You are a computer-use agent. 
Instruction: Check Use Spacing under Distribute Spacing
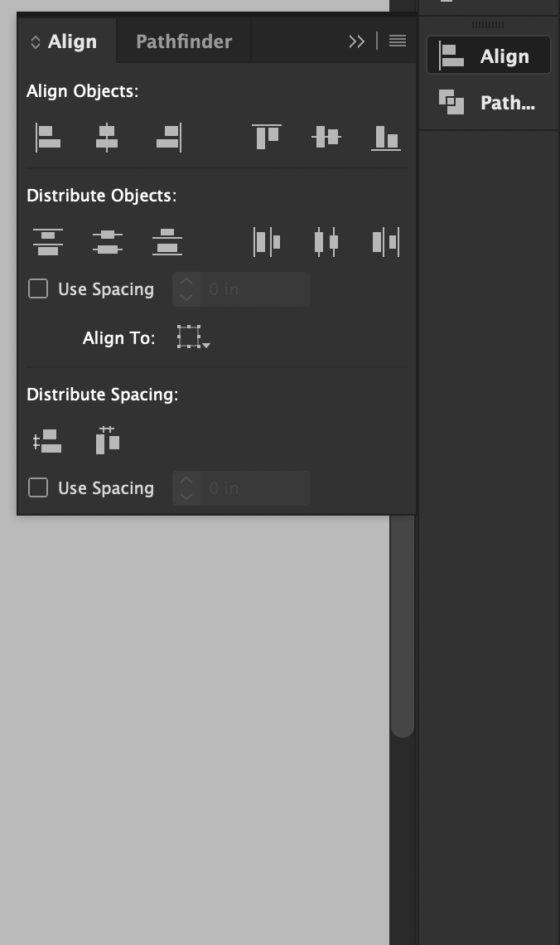[38, 487]
